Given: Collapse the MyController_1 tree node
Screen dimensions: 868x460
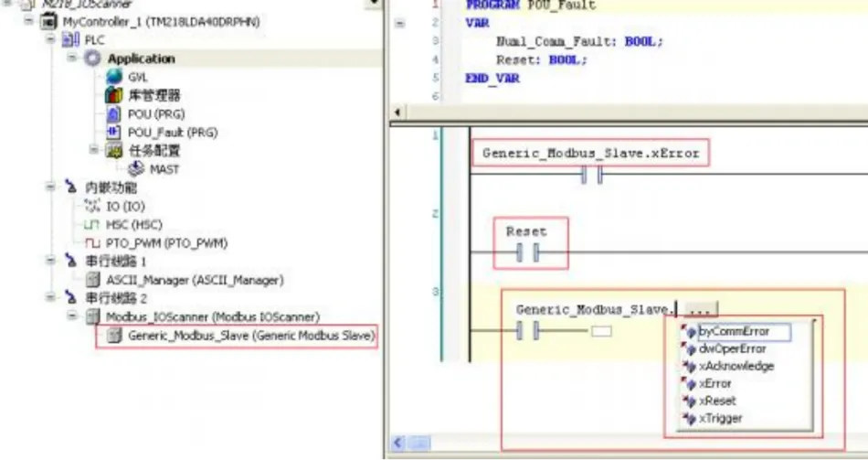Looking at the screenshot, I should click(29, 21).
